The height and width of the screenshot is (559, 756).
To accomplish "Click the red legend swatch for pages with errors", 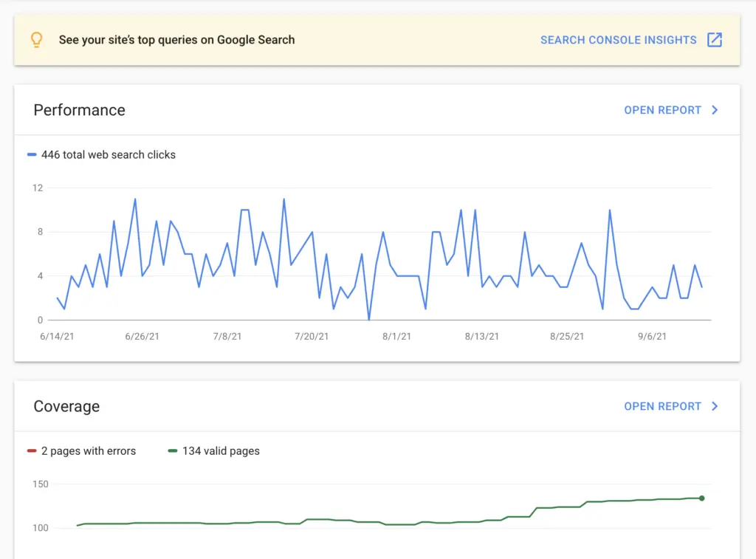I will 32,451.
